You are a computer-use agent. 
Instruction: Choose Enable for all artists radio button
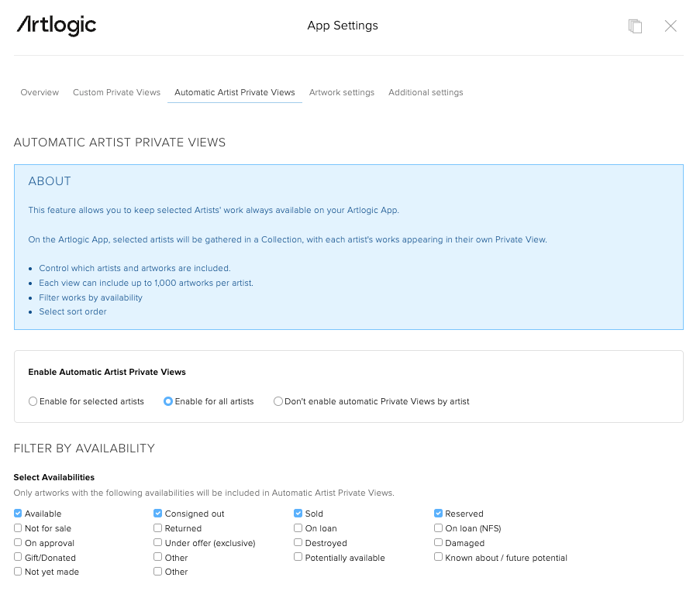pyautogui.click(x=168, y=401)
